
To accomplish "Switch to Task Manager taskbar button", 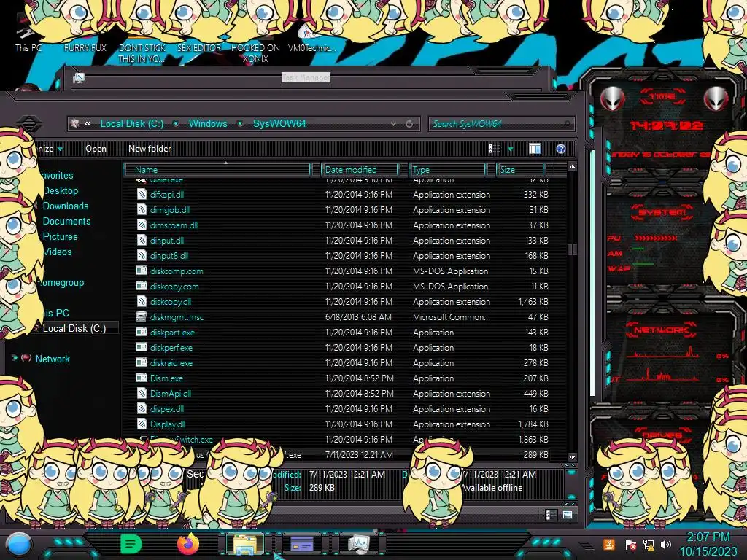I will (x=358, y=544).
